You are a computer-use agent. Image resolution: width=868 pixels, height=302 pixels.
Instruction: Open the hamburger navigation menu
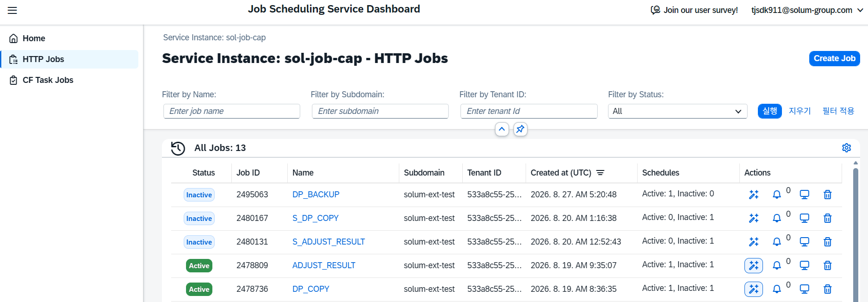[x=12, y=10]
